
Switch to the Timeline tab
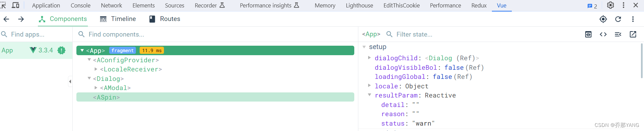click(118, 19)
